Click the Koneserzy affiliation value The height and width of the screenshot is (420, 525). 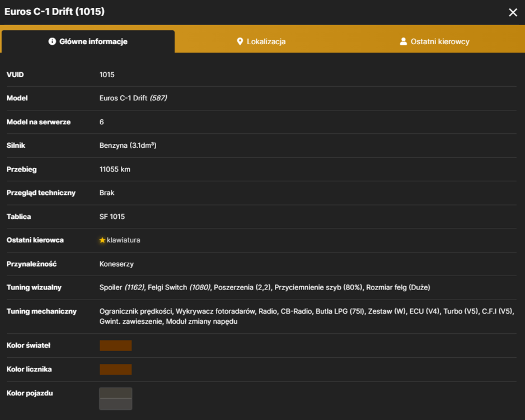tap(116, 264)
